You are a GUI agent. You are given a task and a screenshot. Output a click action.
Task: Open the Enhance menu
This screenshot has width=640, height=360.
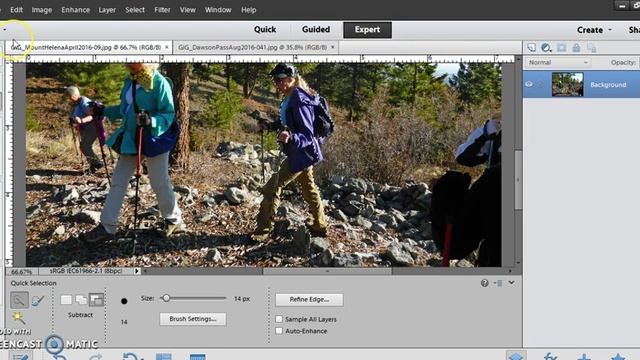(x=76, y=10)
